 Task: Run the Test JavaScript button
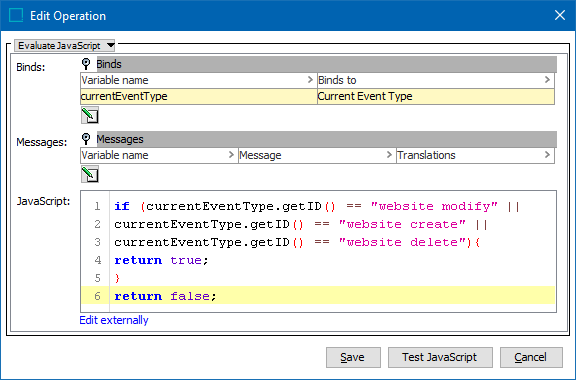point(440,357)
